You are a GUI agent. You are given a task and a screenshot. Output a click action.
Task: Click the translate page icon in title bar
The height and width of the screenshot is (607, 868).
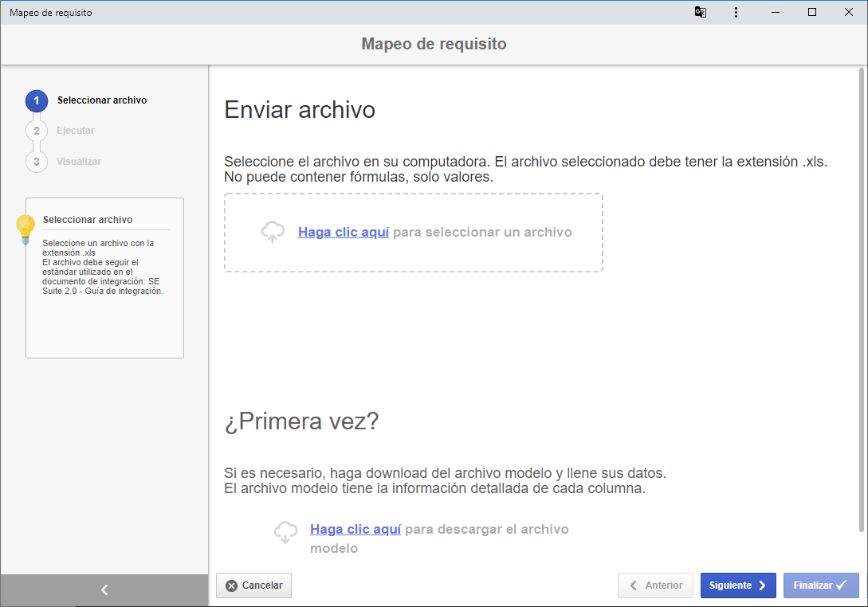point(701,12)
